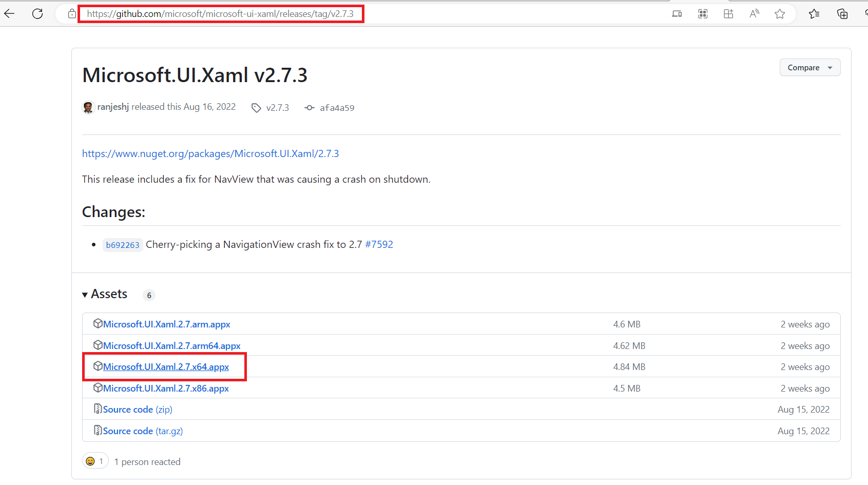
Task: Open the Compare dropdown
Action: [x=809, y=68]
